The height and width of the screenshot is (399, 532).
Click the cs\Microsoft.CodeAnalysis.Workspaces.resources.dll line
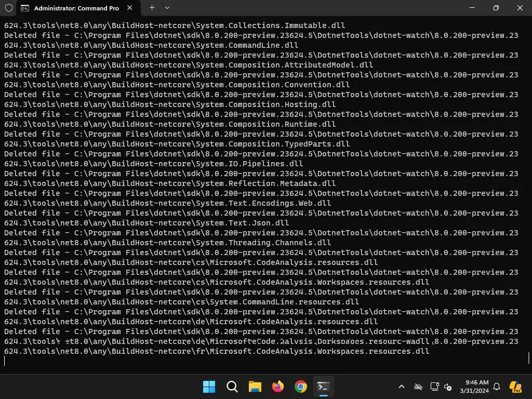(x=217, y=282)
